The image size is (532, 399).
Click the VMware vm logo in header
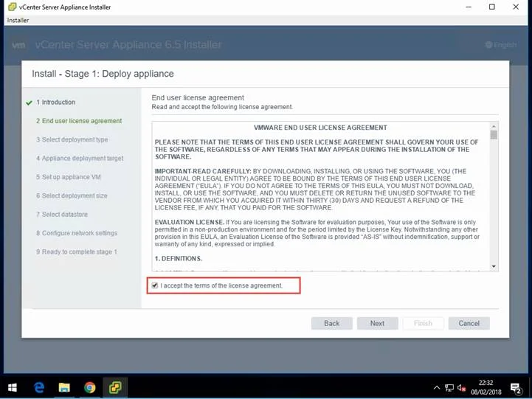click(18, 45)
